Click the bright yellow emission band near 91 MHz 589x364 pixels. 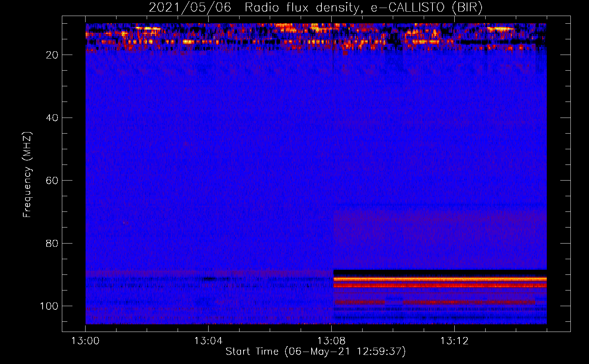pyautogui.click(x=440, y=279)
